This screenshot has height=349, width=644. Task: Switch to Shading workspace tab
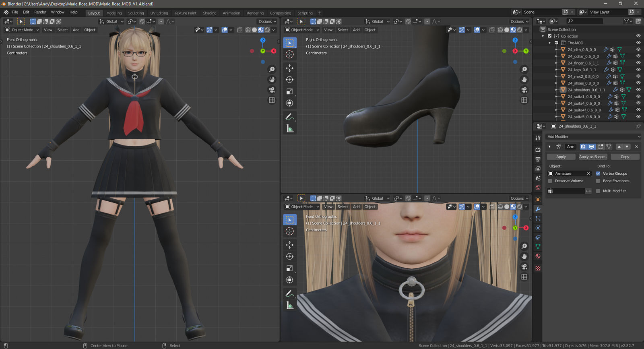point(210,13)
